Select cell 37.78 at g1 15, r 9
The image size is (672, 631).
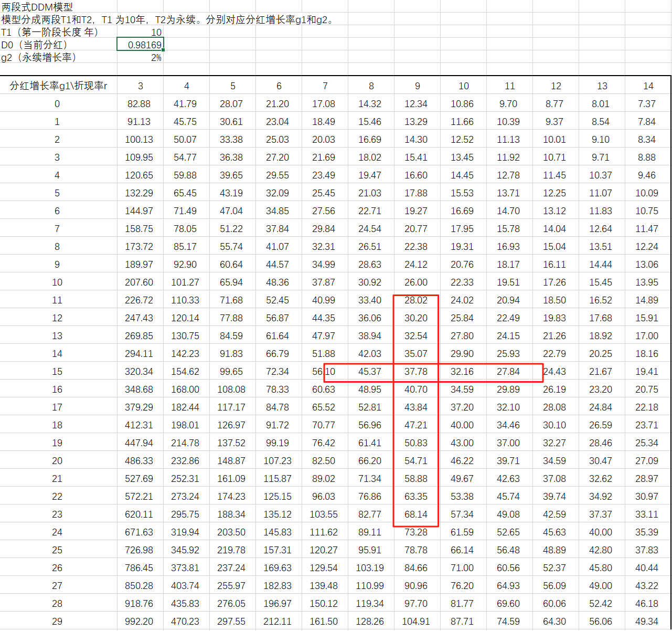pyautogui.click(x=418, y=371)
